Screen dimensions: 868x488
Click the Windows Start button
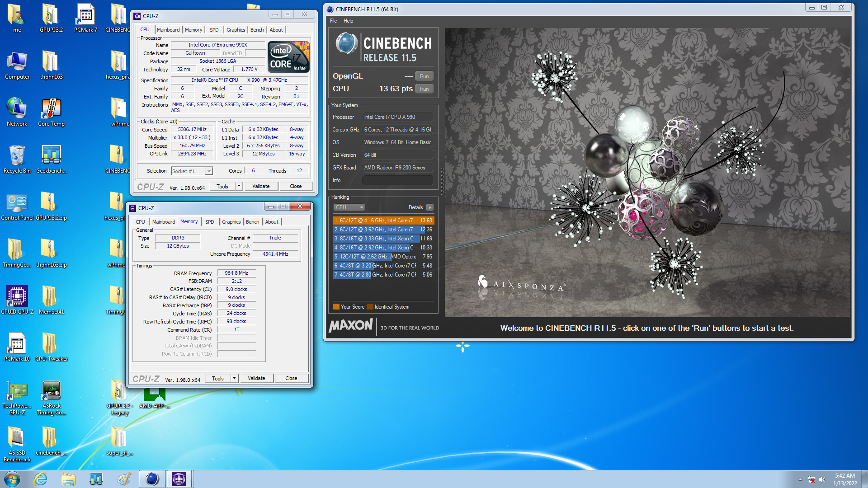point(12,479)
